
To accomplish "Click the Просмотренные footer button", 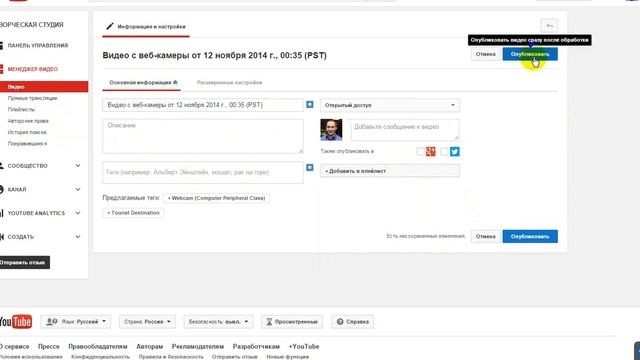I will coord(292,322).
